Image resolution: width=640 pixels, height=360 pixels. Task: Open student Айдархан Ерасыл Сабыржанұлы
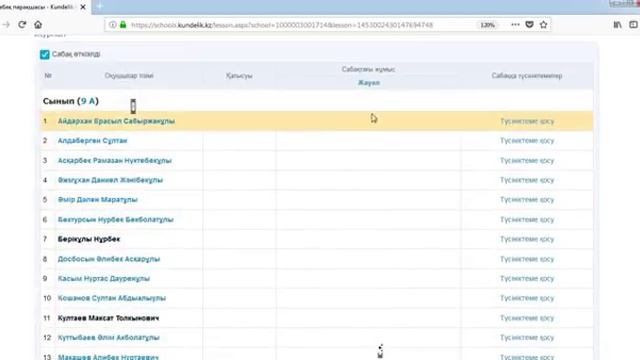coord(116,121)
